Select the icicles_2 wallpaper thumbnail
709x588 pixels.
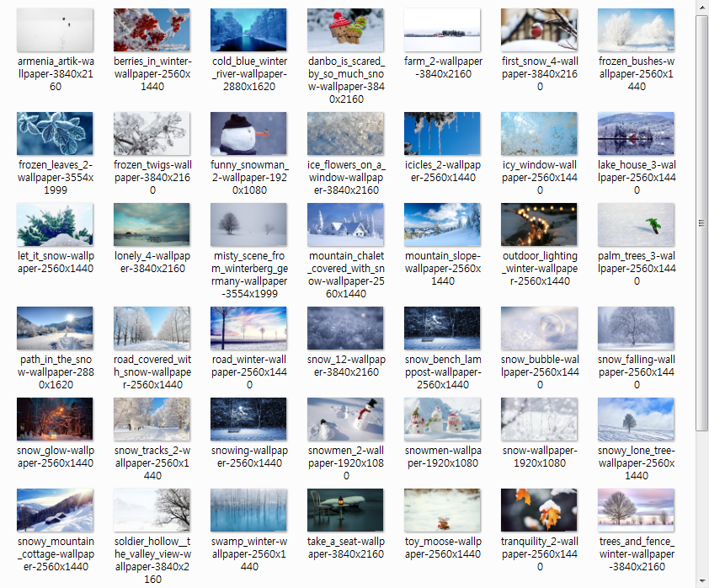[442, 133]
